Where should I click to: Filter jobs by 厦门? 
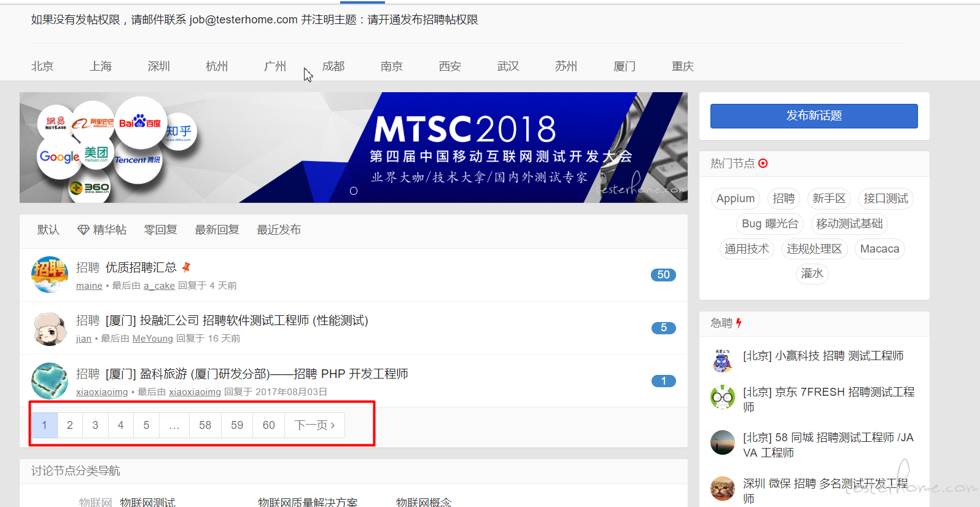point(624,66)
